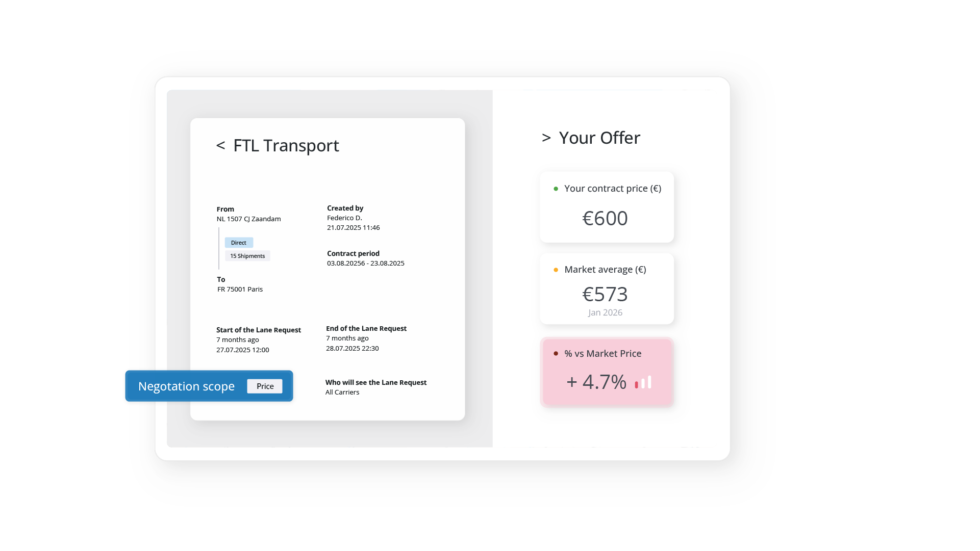Viewport: 980px width, 551px height.
Task: Click the contract period dates
Action: [365, 264]
